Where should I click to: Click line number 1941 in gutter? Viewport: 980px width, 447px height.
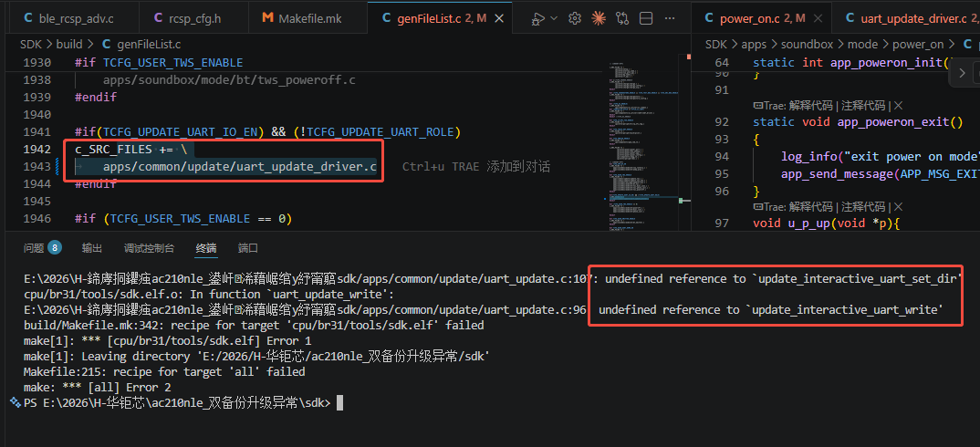coord(37,132)
